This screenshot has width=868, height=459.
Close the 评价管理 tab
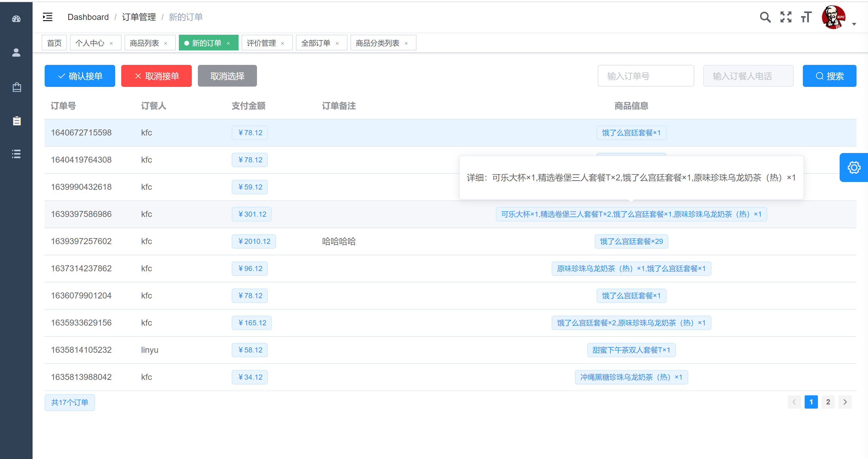click(x=283, y=43)
